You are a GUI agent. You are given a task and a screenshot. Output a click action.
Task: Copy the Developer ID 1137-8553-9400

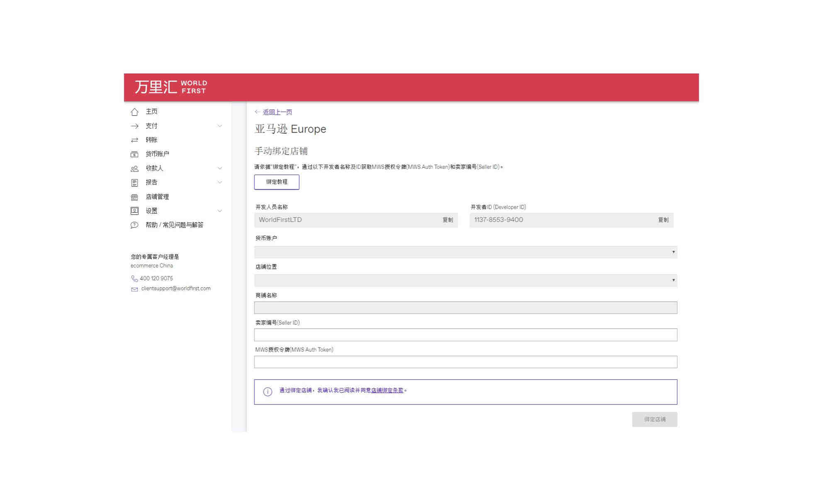pos(663,220)
